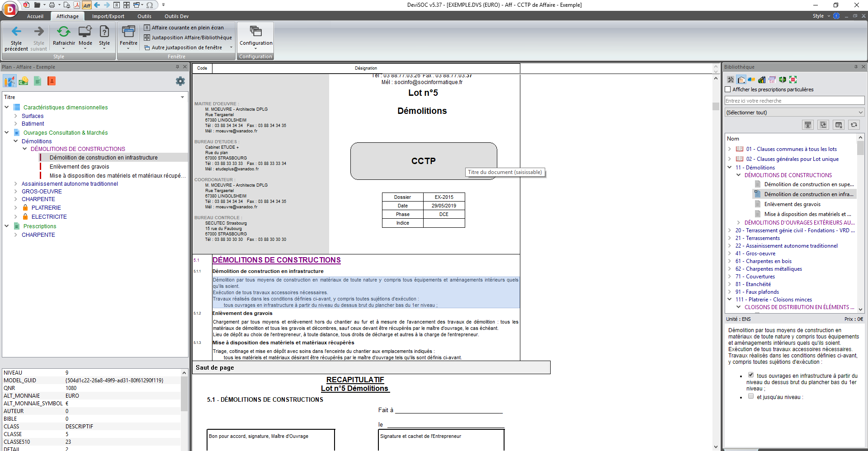Click the Omega symbol icon in quick access toolbar
868x451 pixels.
[x=150, y=5]
